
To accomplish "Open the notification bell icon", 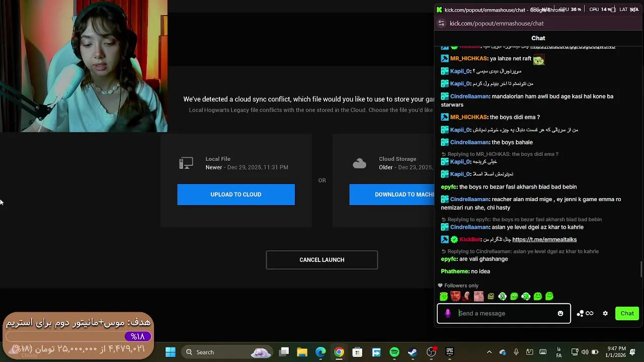I will (x=632, y=352).
